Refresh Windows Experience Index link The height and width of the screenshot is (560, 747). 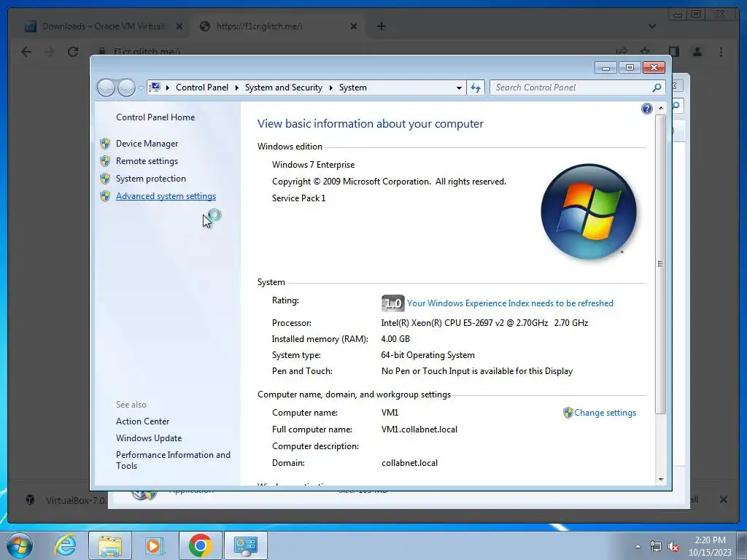[x=510, y=303]
